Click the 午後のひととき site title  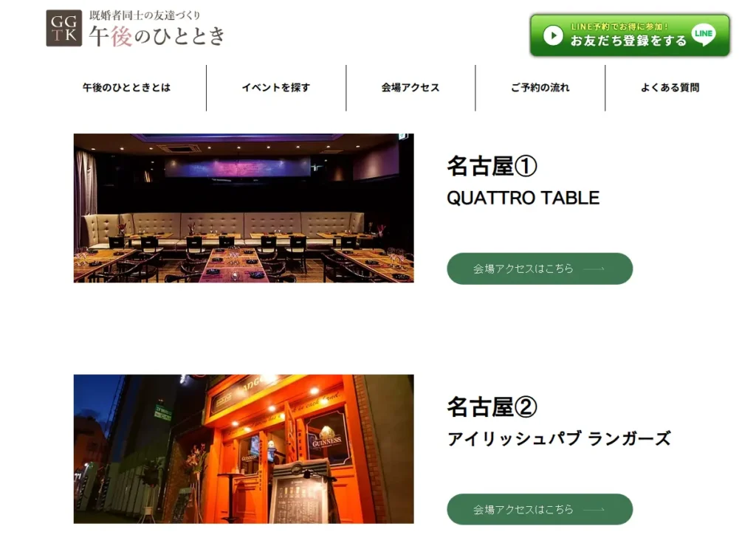[157, 36]
